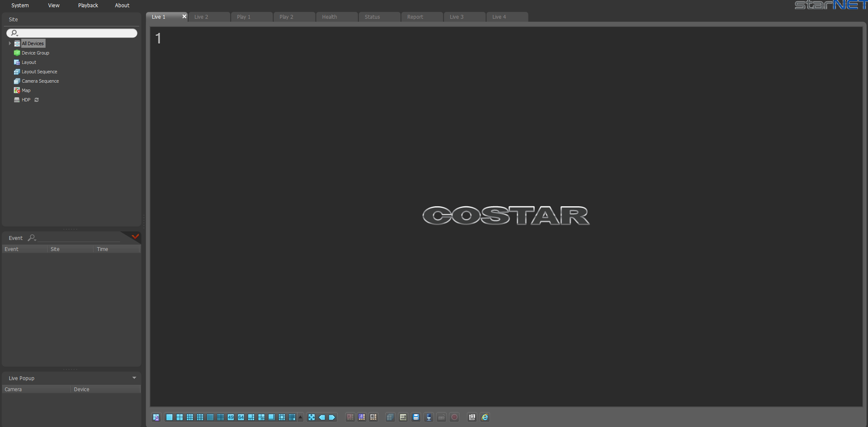
Task: Select the 64-channel layout icon
Action: pyautogui.click(x=241, y=417)
